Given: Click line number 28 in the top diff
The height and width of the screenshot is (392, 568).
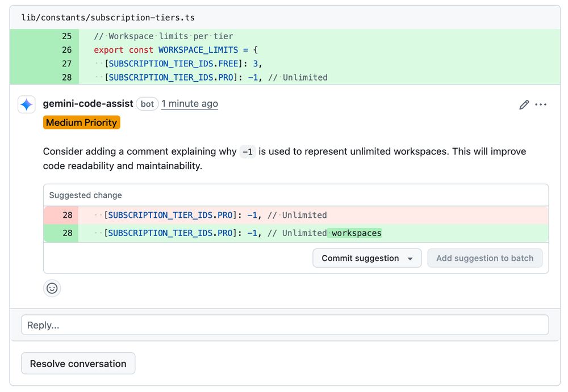Looking at the screenshot, I should click(x=66, y=78).
